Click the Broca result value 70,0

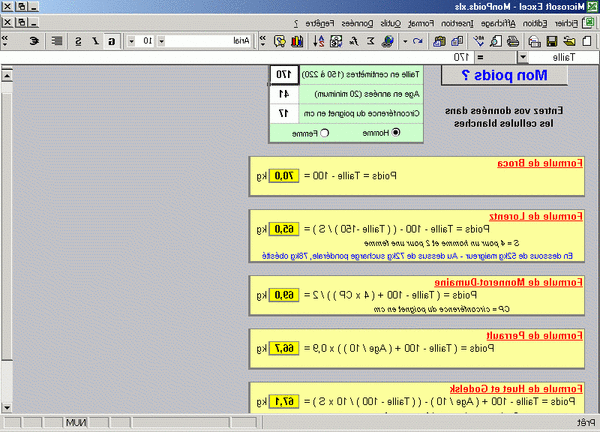[x=284, y=176]
